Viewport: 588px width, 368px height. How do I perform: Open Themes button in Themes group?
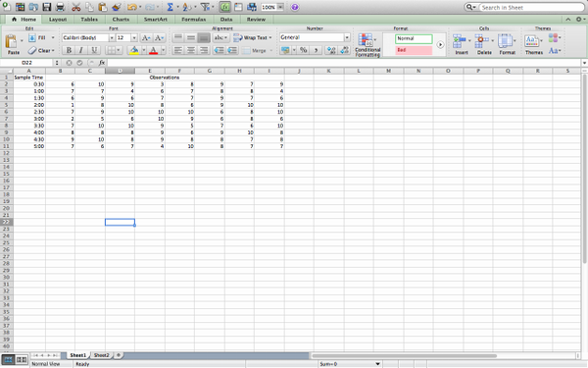coord(534,44)
